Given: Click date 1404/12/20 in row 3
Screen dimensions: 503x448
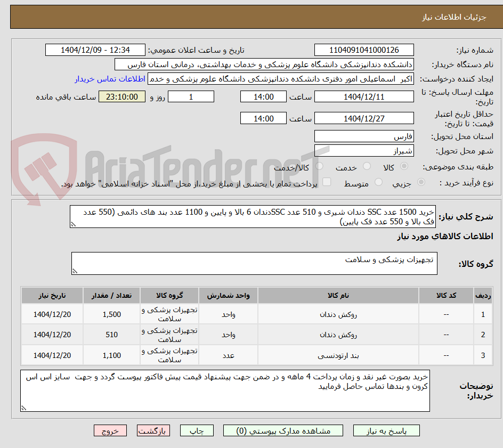Looking at the screenshot, I should (52, 355).
